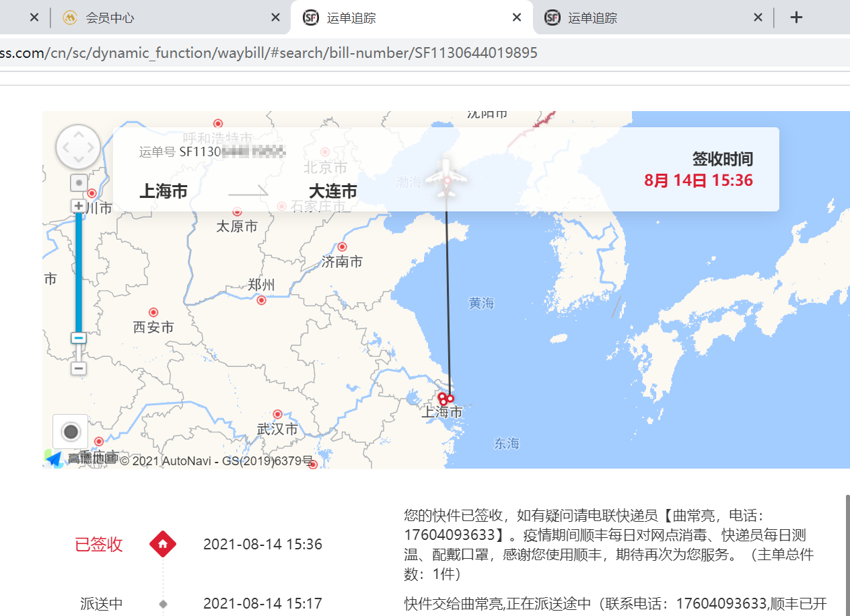Image resolution: width=850 pixels, height=616 pixels.
Task: Zoom in the map with the plus button
Action: point(79,205)
